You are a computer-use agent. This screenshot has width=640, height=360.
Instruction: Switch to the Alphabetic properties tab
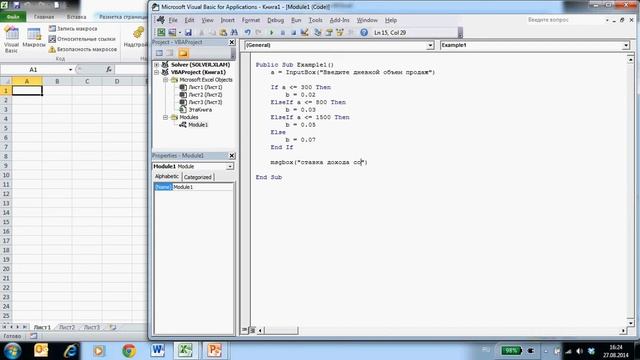(x=167, y=176)
